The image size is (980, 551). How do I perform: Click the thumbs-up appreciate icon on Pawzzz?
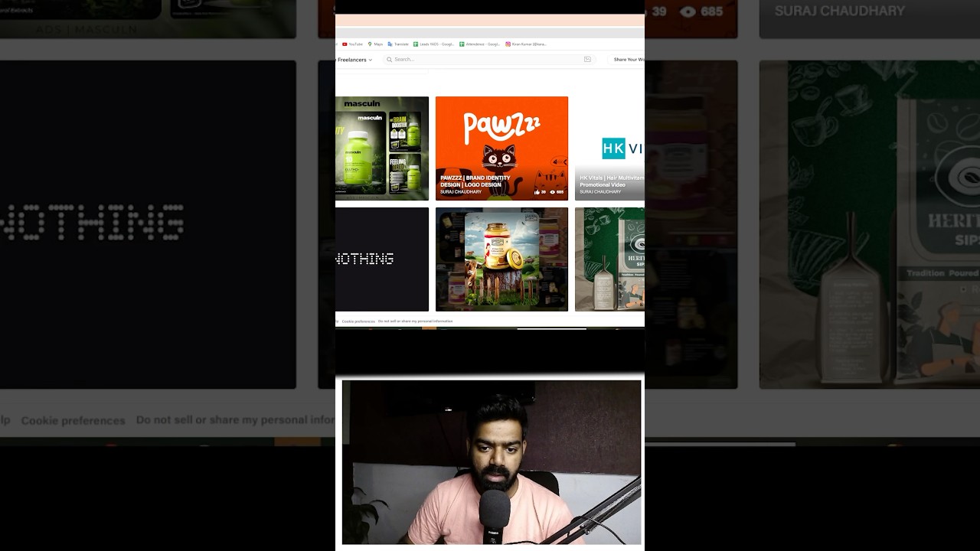[537, 192]
